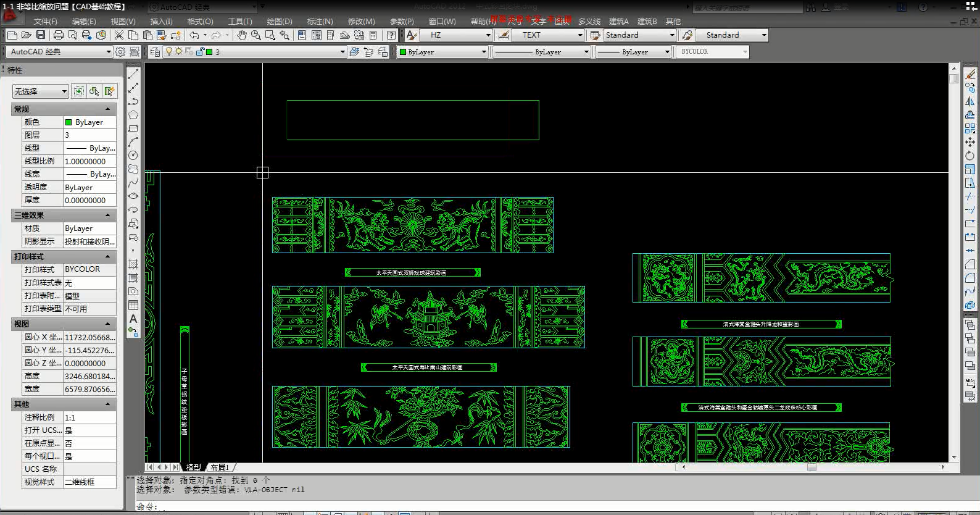Select the Polyline tool

tap(133, 101)
